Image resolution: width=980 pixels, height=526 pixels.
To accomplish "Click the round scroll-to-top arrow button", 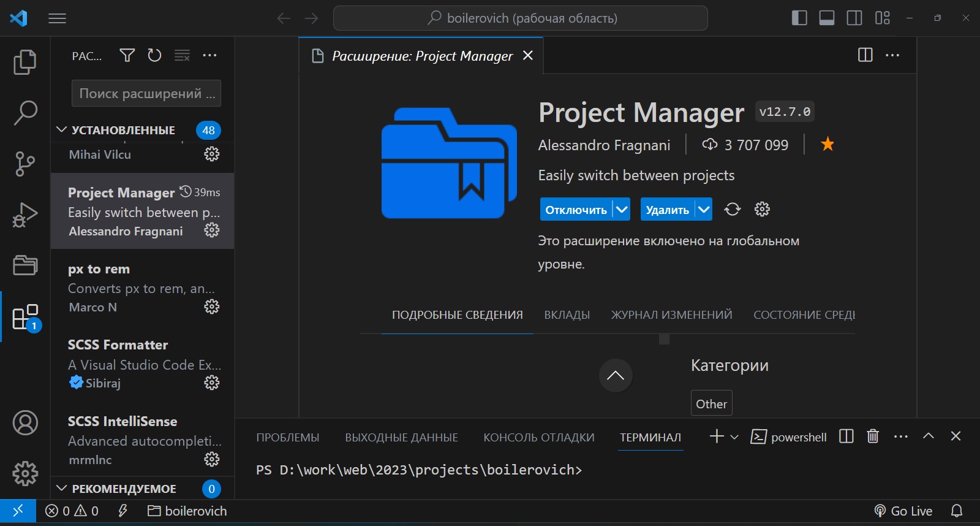I will click(x=616, y=375).
